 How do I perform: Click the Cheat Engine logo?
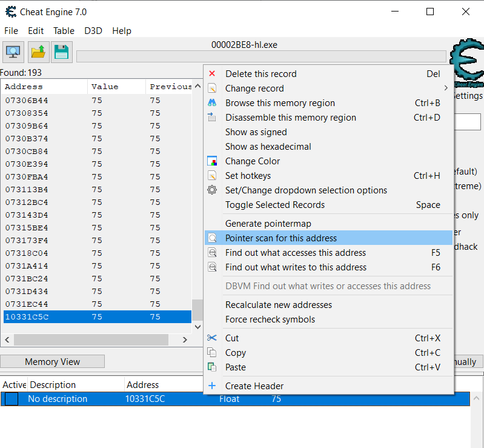click(x=468, y=62)
